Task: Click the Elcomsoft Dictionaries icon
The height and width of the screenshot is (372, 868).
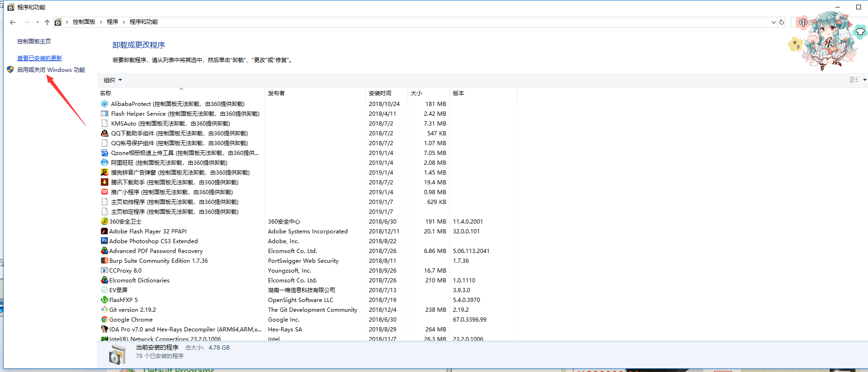Action: click(x=105, y=280)
